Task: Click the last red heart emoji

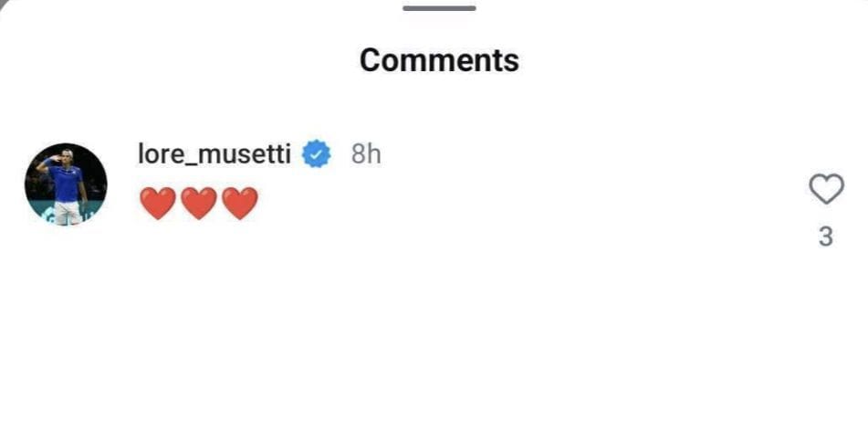Action: 240,203
